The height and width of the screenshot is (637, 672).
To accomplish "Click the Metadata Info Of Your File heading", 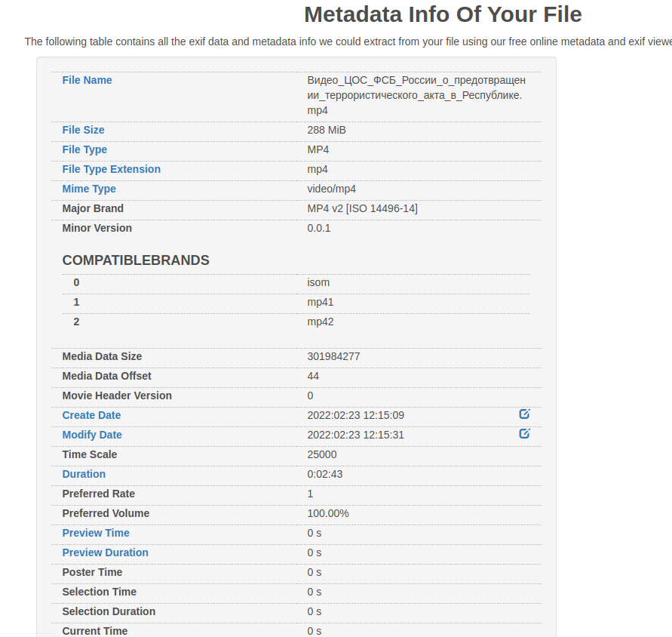I will (443, 14).
